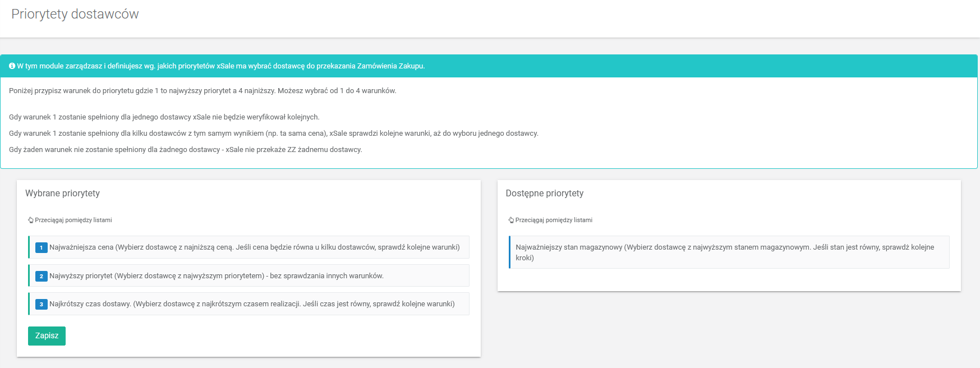This screenshot has height=368, width=980.
Task: Click the sentence about kilku dostawców
Action: (x=273, y=134)
